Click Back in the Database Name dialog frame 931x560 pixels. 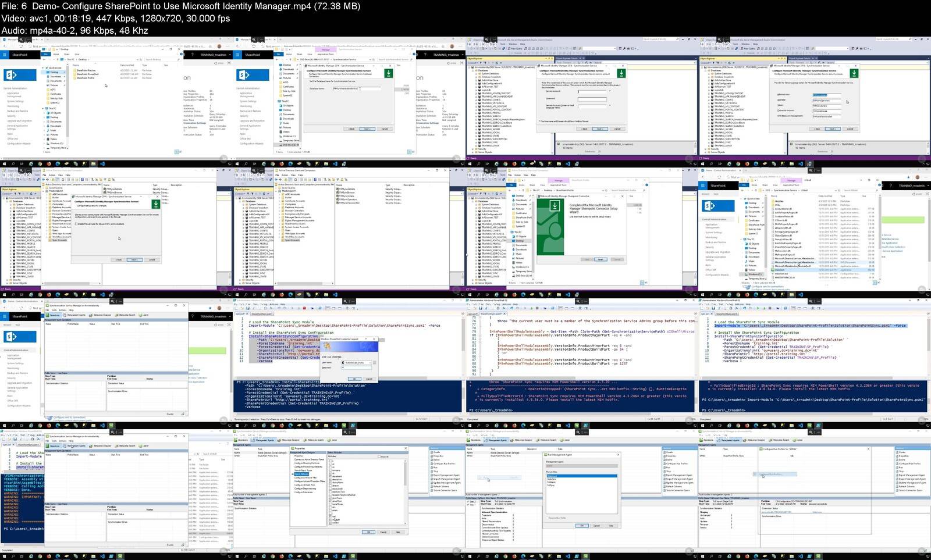coord(351,129)
